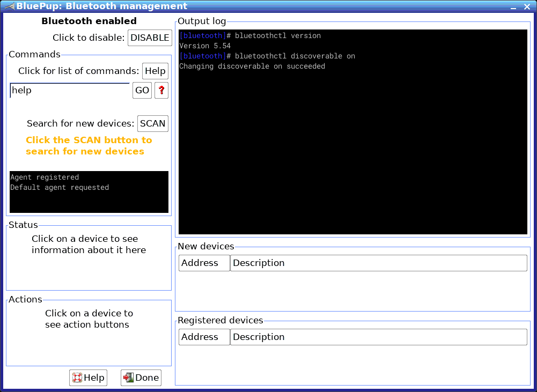Viewport: 537px width, 392px height.
Task: Start a search with the SCAN button
Action: tap(153, 123)
